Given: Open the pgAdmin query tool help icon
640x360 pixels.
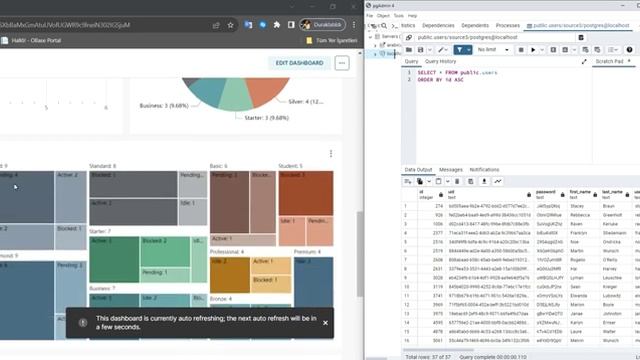Looking at the screenshot, I should 629,50.
